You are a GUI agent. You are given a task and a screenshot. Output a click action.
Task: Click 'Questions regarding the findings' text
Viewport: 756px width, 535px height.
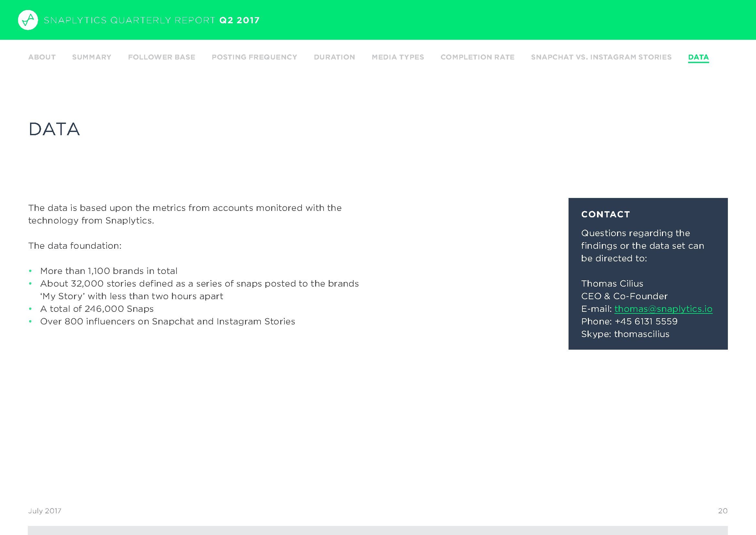click(643, 246)
